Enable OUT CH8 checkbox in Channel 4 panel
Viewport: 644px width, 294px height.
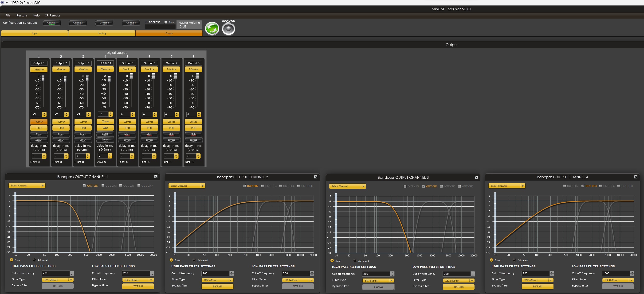point(619,186)
